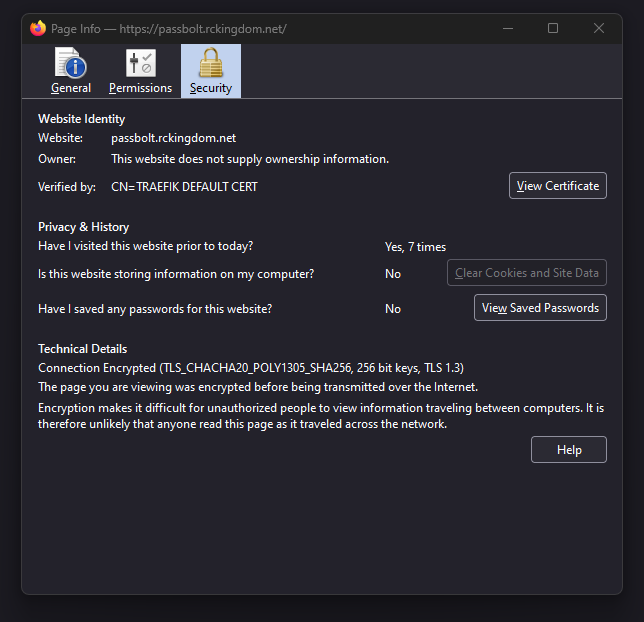Click the text CN=TRAEFIK DEFAULT CERT

[184, 187]
